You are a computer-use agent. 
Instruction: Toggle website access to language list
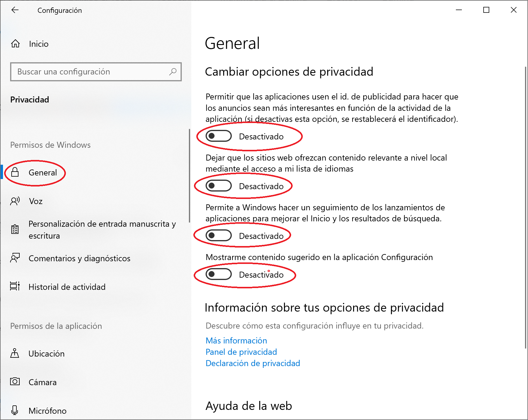(218, 186)
